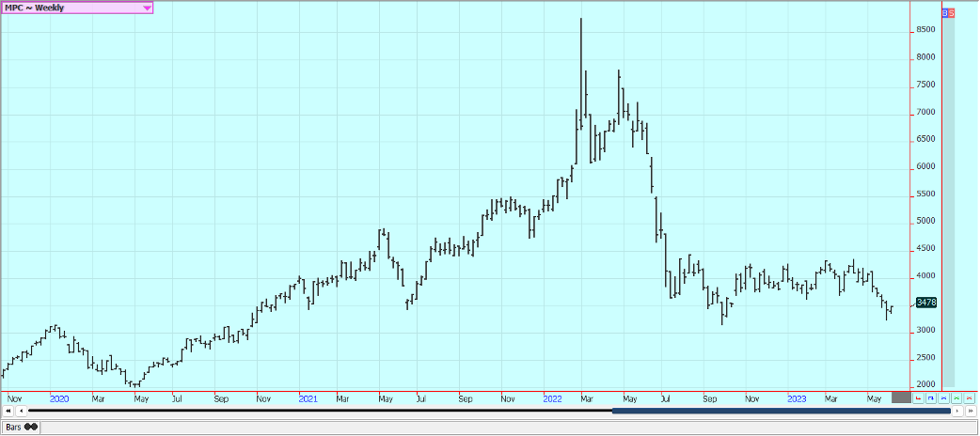Click the 2500 price axis label
Image resolution: width=980 pixels, height=436 pixels.
[x=925, y=358]
